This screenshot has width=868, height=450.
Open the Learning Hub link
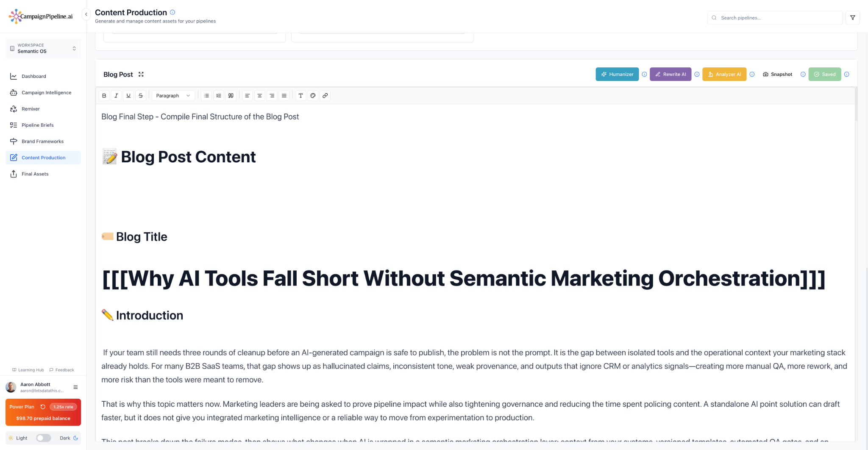(28, 370)
